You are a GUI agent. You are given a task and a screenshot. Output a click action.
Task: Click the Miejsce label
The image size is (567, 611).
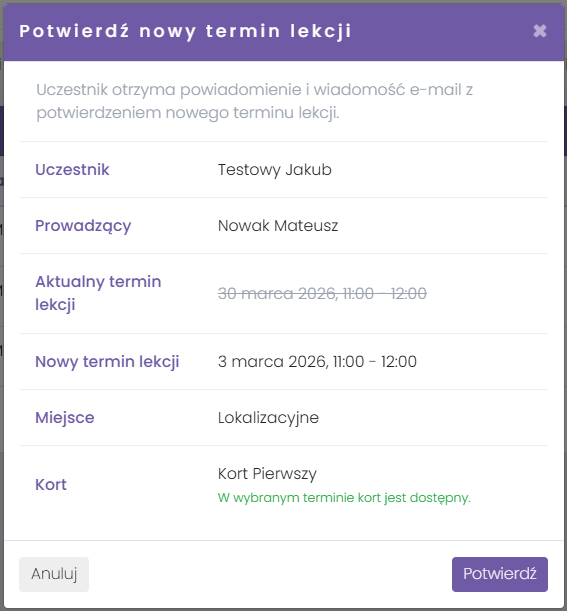65,418
